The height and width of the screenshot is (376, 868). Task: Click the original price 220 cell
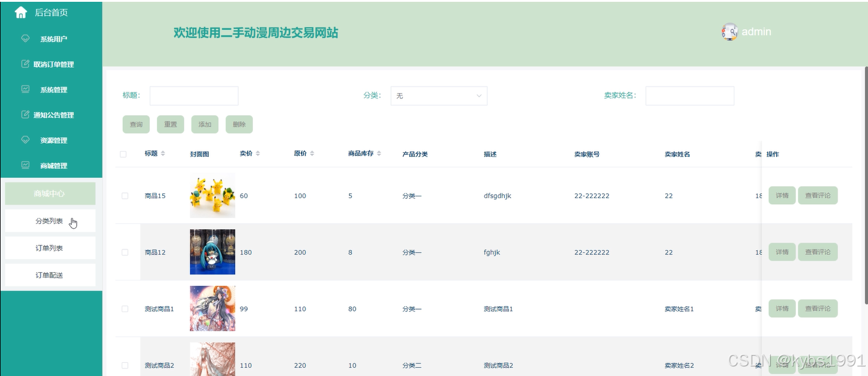[300, 365]
